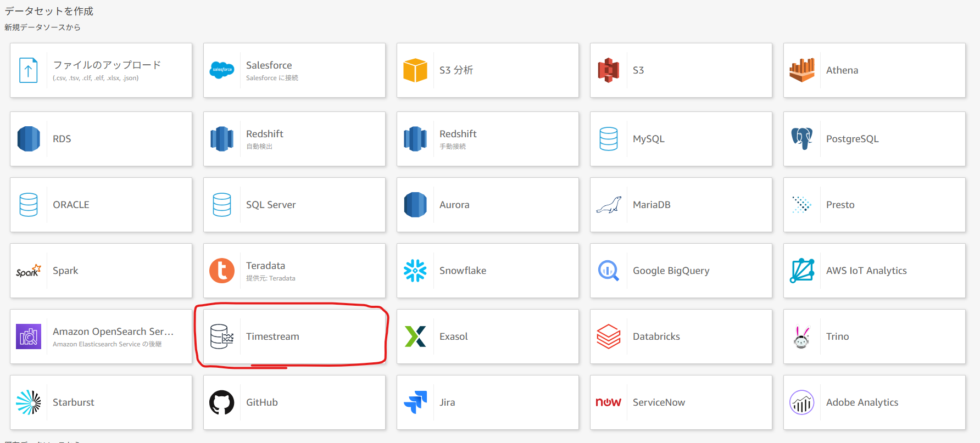Select the Adobe Analytics label
This screenshot has height=443, width=980.
pos(862,402)
